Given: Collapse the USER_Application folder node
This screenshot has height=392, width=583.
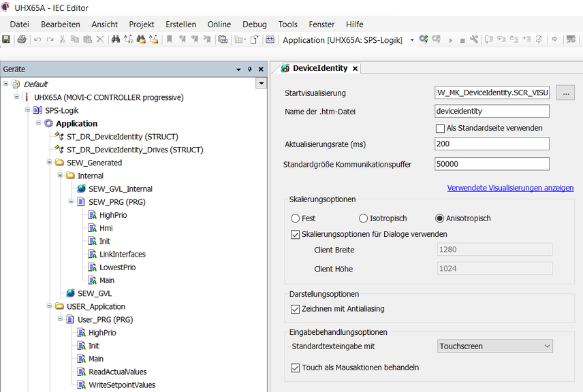Looking at the screenshot, I should 50,306.
